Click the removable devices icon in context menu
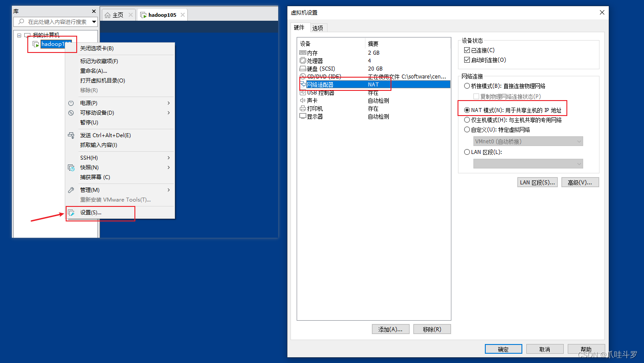Viewport: 644px width, 363px height. [x=71, y=112]
